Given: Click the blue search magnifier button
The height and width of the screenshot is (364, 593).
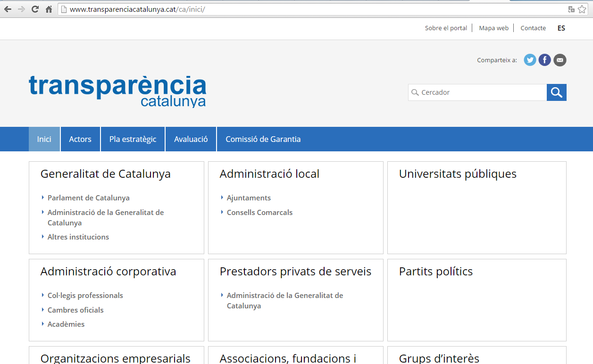Looking at the screenshot, I should (556, 92).
